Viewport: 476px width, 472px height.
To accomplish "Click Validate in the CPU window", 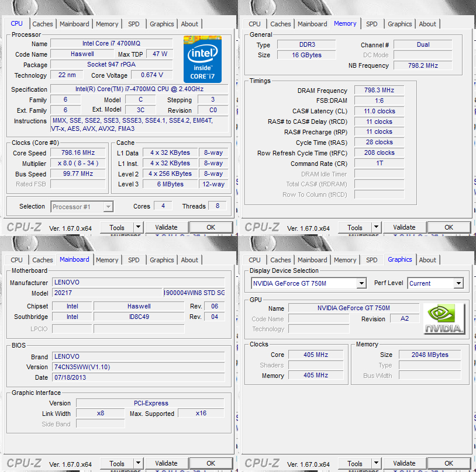I will (x=166, y=227).
